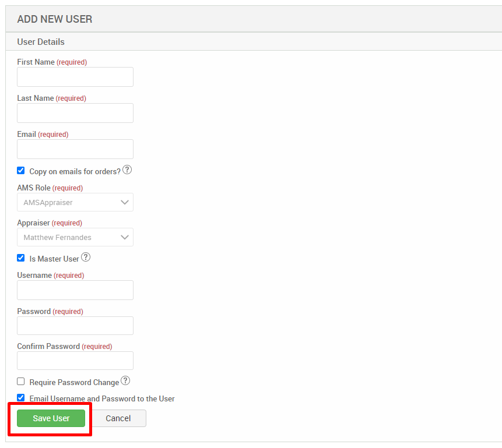The height and width of the screenshot is (448, 502).
Task: Disable the Is Master User checkbox
Action: click(x=20, y=257)
